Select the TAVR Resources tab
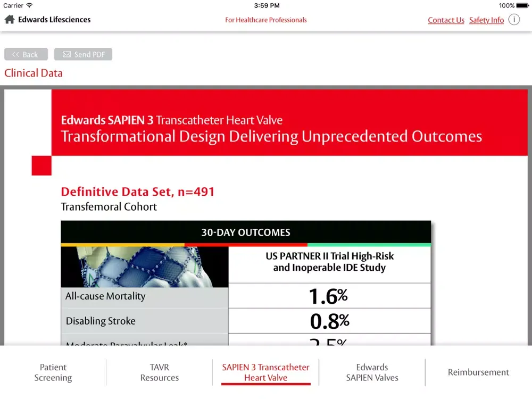This screenshot has height=399, width=532. [x=160, y=372]
